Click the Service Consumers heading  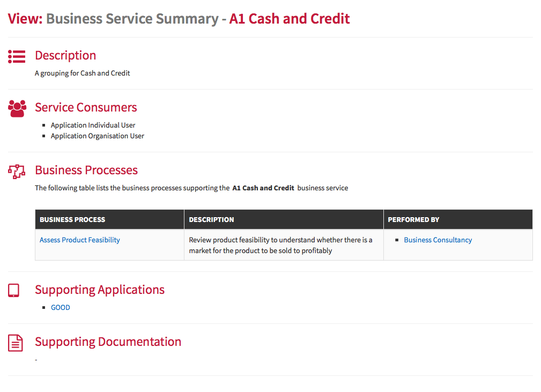86,107
